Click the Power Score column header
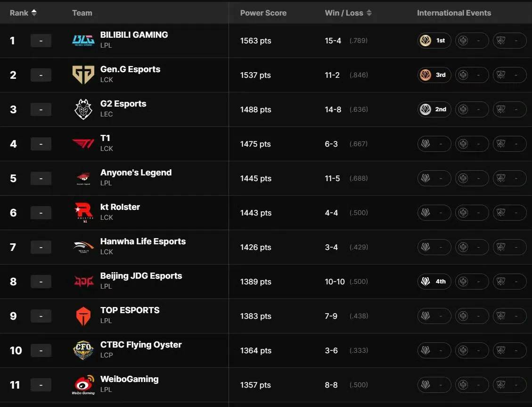This screenshot has width=532, height=407. click(263, 13)
